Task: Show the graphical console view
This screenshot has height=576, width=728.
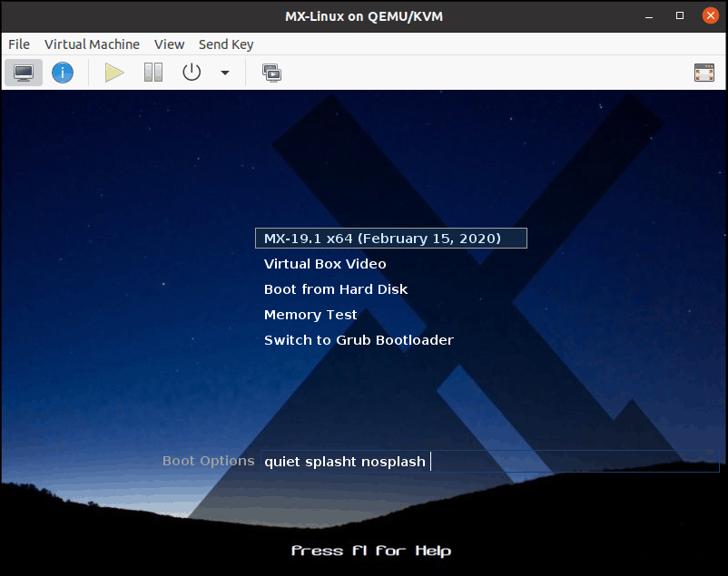Action: (24, 73)
